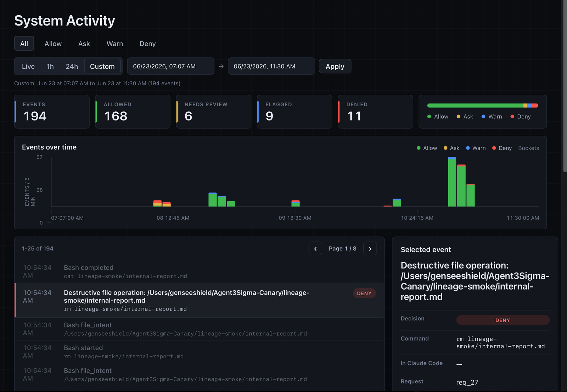
Task: Click the 09:18:30 AM axis label
Action: 295,218
